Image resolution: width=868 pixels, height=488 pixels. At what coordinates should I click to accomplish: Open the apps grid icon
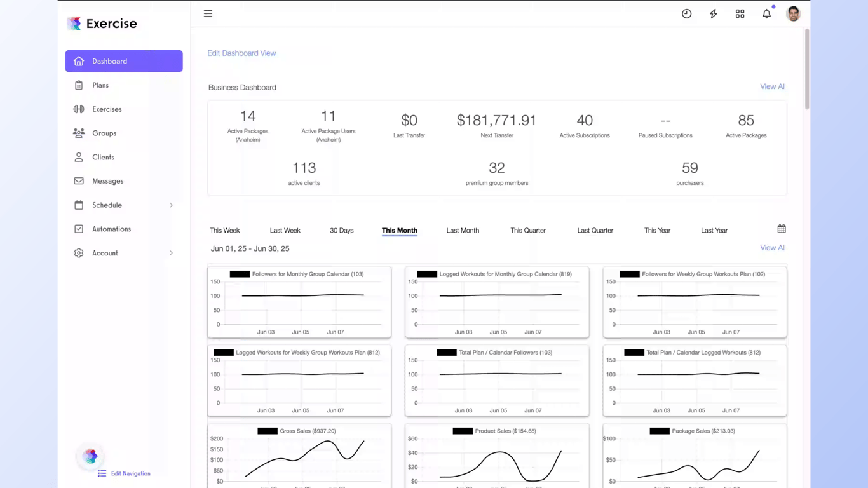click(x=740, y=13)
